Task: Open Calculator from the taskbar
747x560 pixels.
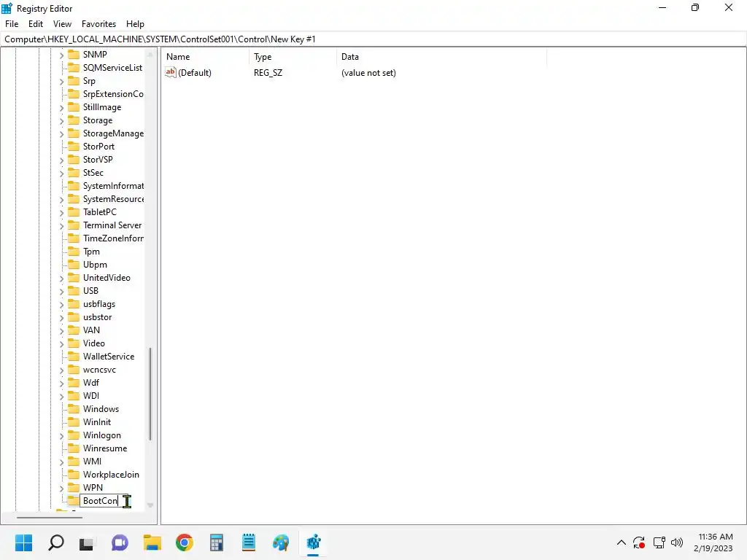Action: 216,542
